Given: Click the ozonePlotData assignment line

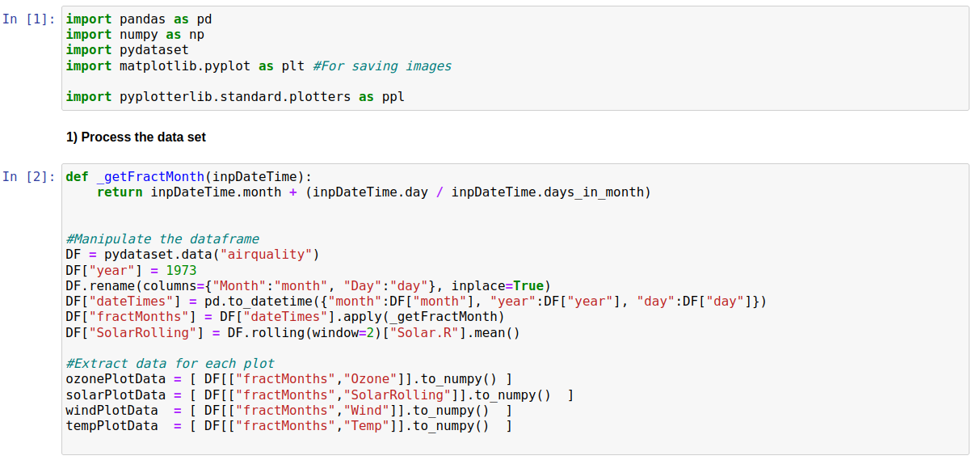Looking at the screenshot, I should [x=289, y=379].
